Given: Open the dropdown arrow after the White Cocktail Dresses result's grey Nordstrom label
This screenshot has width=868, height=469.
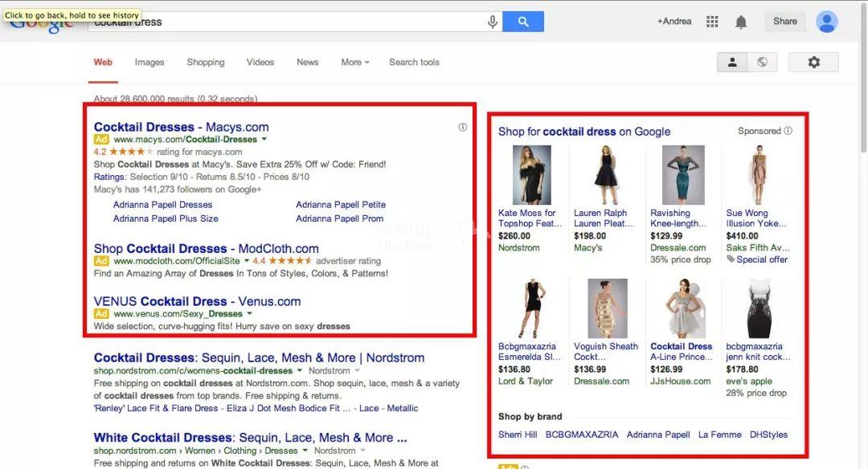Looking at the screenshot, I should 362,451.
